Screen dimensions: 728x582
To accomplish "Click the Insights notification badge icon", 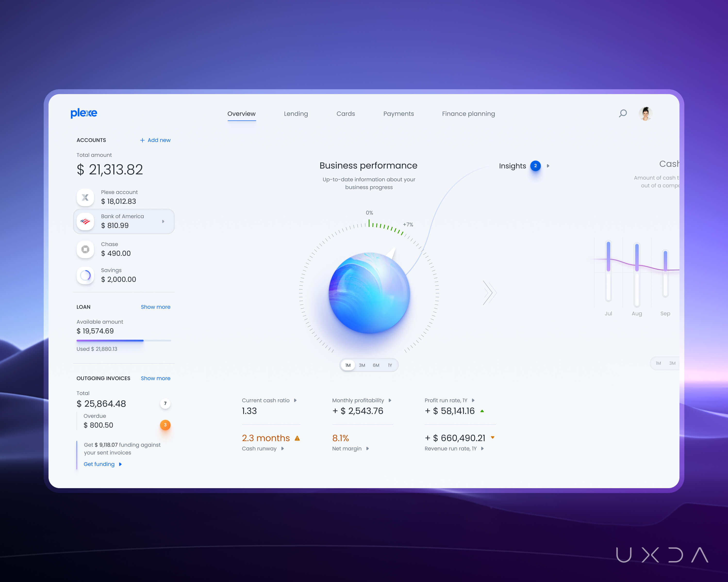I will (x=535, y=165).
